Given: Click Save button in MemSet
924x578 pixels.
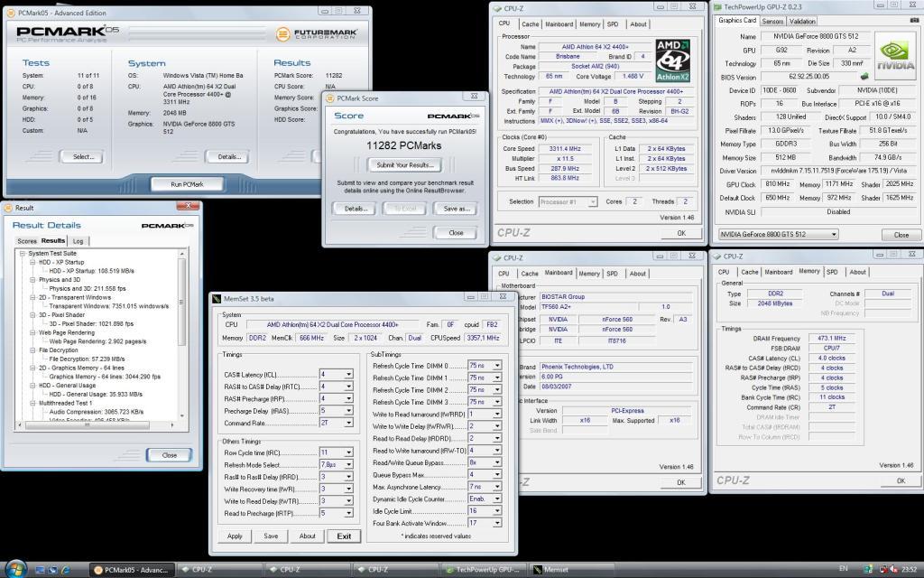Looking at the screenshot, I should tap(271, 536).
